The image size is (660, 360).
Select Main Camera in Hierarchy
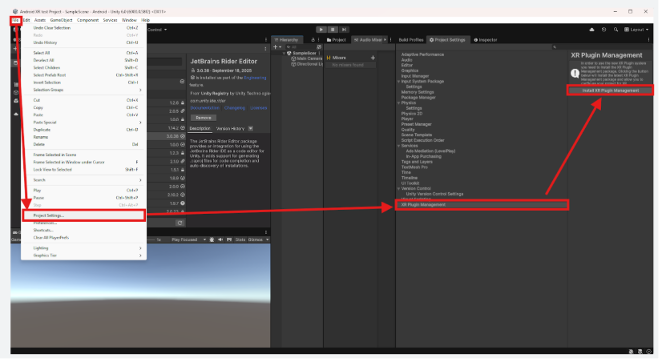[307, 59]
